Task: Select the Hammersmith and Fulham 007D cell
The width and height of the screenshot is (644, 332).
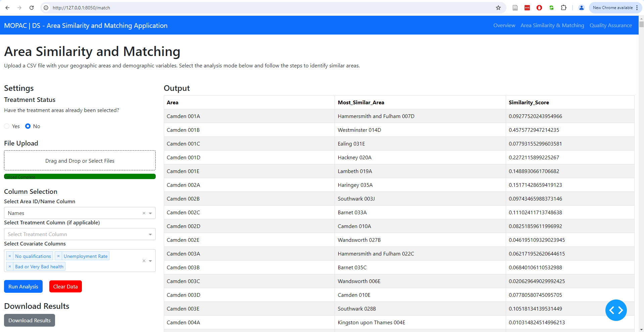Action: tap(420, 116)
